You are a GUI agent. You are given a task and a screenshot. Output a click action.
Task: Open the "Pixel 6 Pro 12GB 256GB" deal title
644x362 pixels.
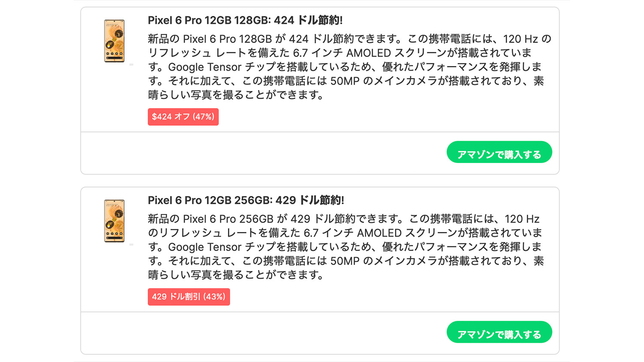click(246, 201)
